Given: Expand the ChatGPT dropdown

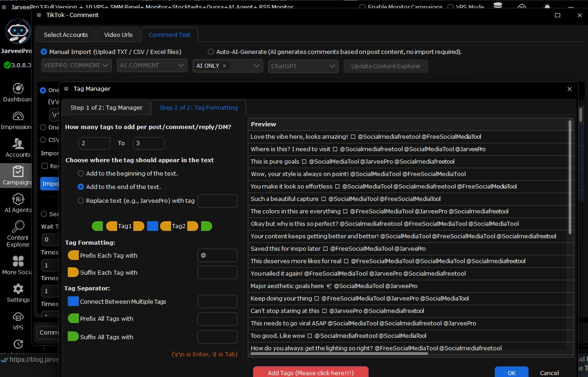Looking at the screenshot, I should (x=303, y=66).
